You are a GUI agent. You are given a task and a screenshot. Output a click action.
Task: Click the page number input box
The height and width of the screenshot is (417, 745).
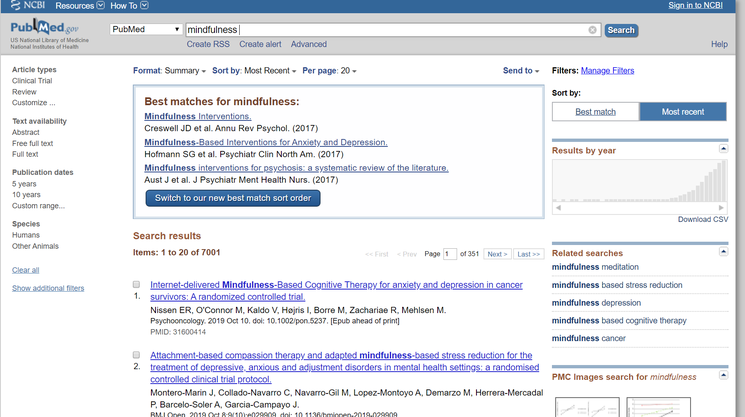[449, 254]
